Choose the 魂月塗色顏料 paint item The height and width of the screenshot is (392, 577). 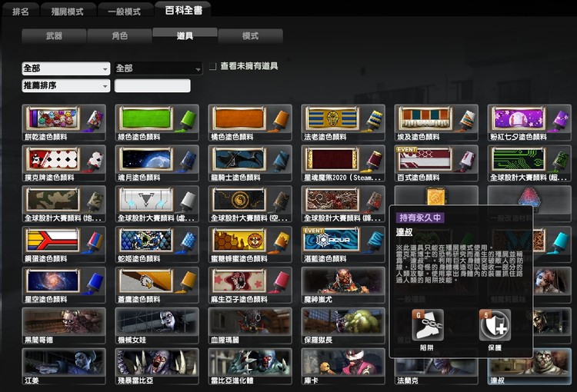157,163
